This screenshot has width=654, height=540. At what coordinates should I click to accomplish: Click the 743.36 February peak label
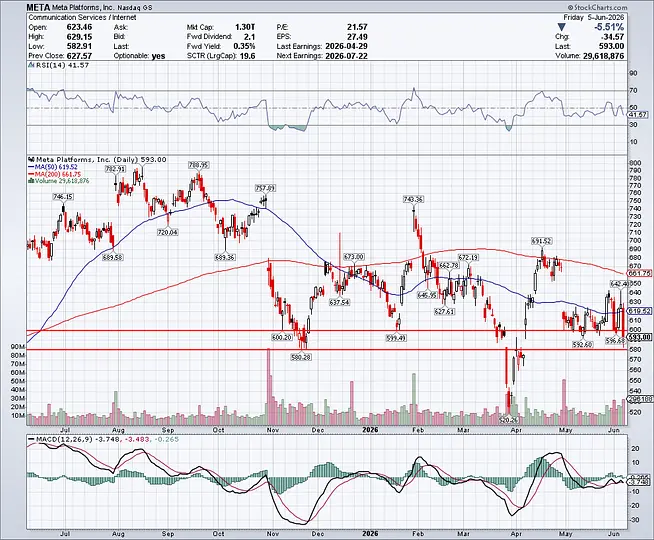[413, 200]
